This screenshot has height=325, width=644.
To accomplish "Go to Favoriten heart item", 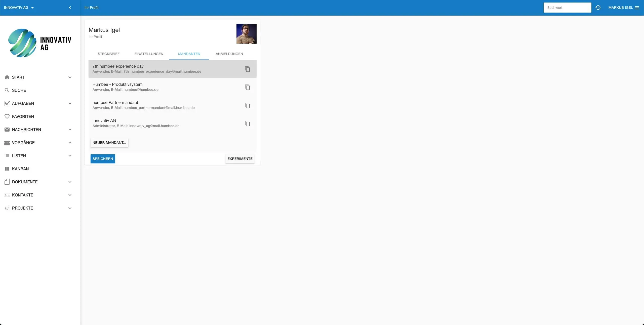I will (x=23, y=116).
